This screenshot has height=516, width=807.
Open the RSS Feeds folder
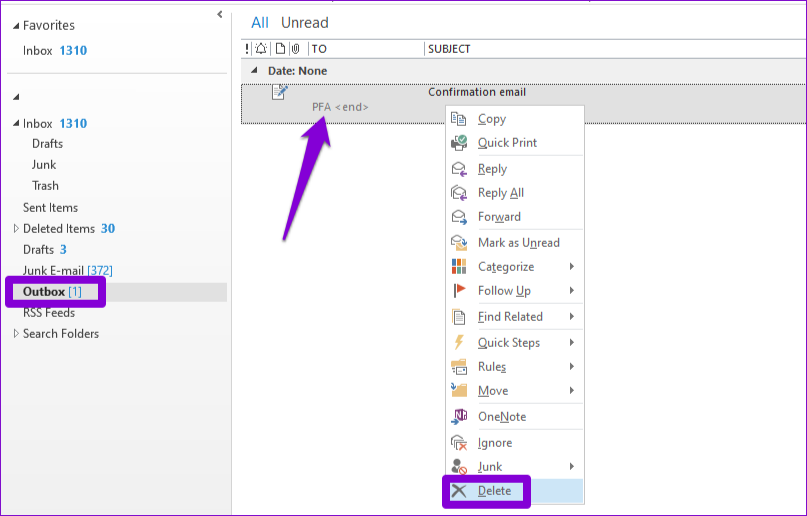coord(49,313)
